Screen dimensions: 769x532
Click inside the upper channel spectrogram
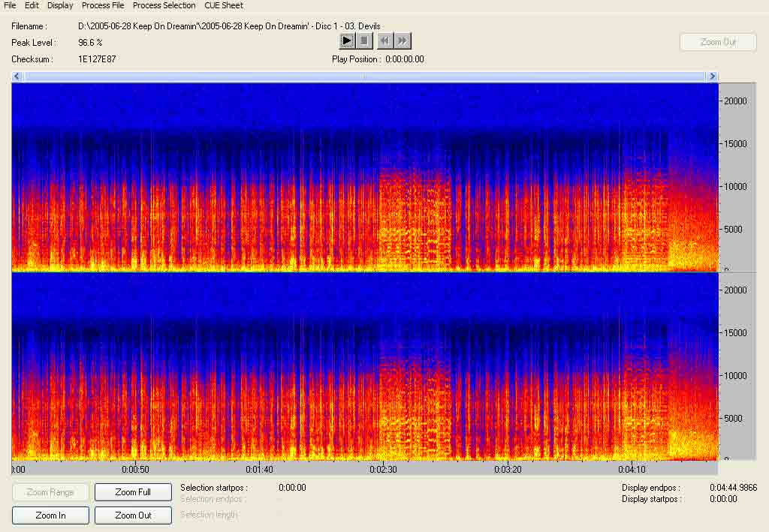365,177
